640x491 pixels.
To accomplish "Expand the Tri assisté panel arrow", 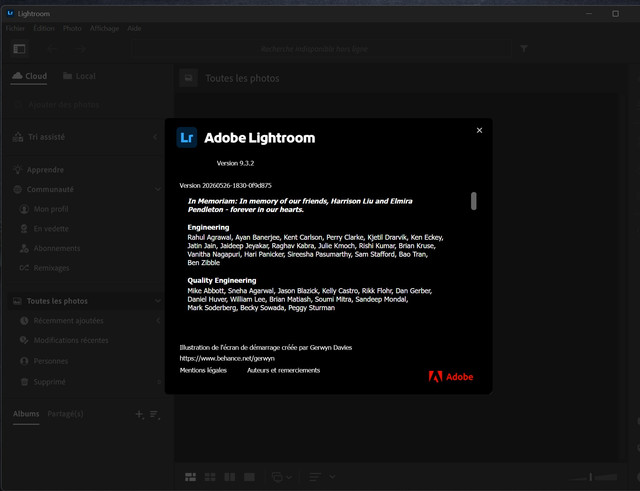I will click(155, 137).
